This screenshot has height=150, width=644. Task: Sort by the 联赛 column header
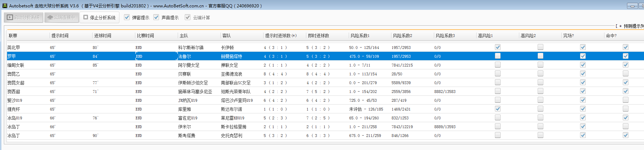13,36
